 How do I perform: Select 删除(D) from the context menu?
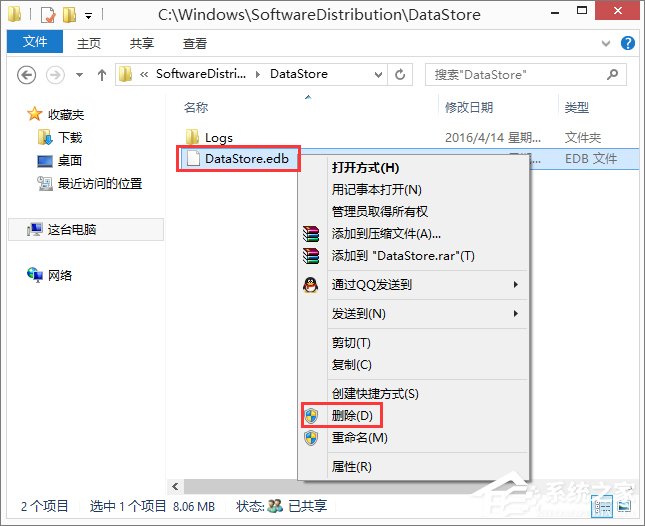point(352,415)
